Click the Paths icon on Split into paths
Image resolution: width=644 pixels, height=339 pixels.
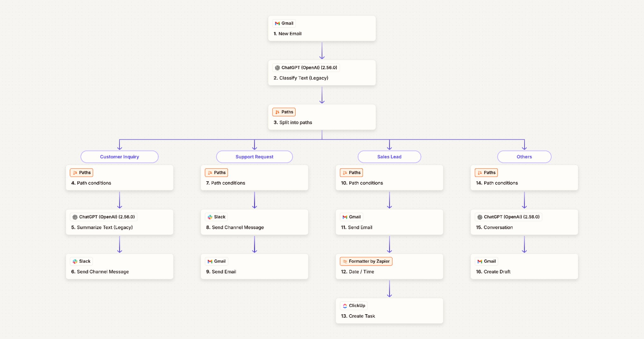[278, 112]
